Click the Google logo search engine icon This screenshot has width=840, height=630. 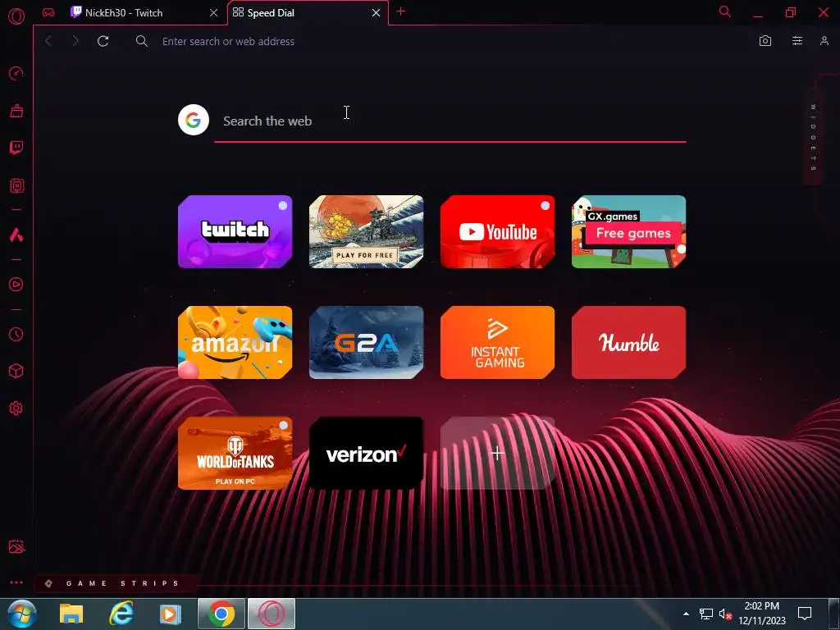[x=194, y=120]
